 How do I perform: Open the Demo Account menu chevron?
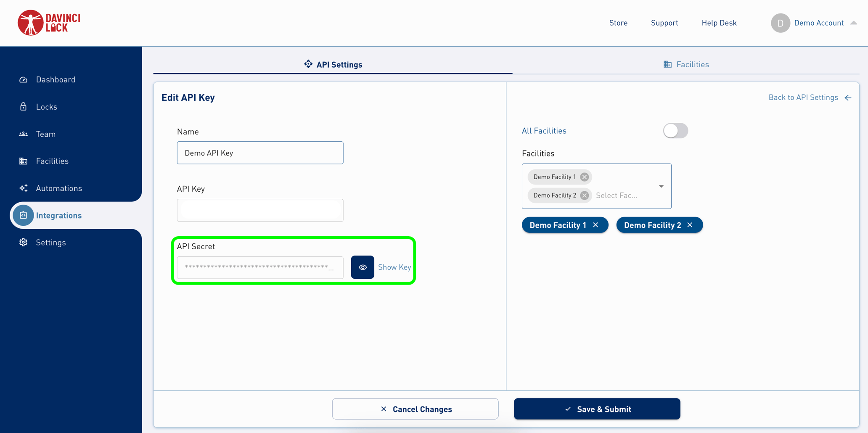(854, 23)
